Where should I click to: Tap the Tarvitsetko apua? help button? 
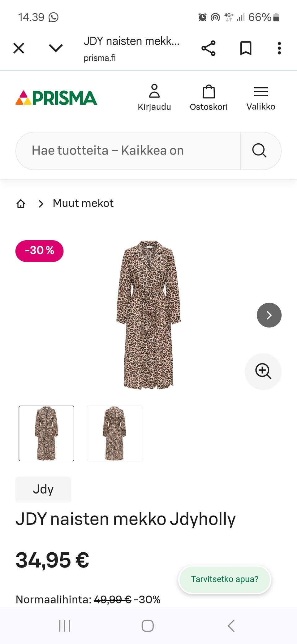click(225, 579)
